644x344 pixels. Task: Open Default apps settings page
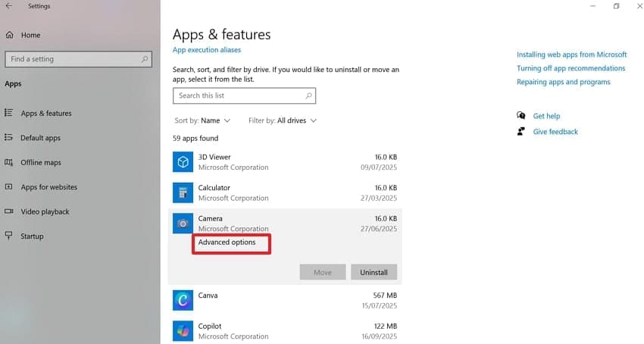(x=40, y=138)
